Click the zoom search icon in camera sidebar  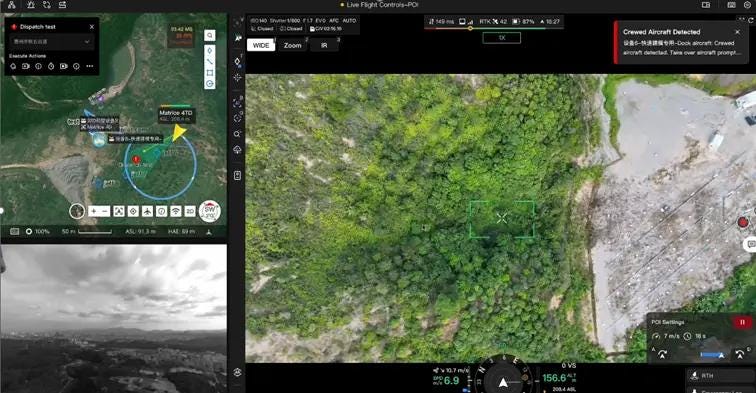238,134
